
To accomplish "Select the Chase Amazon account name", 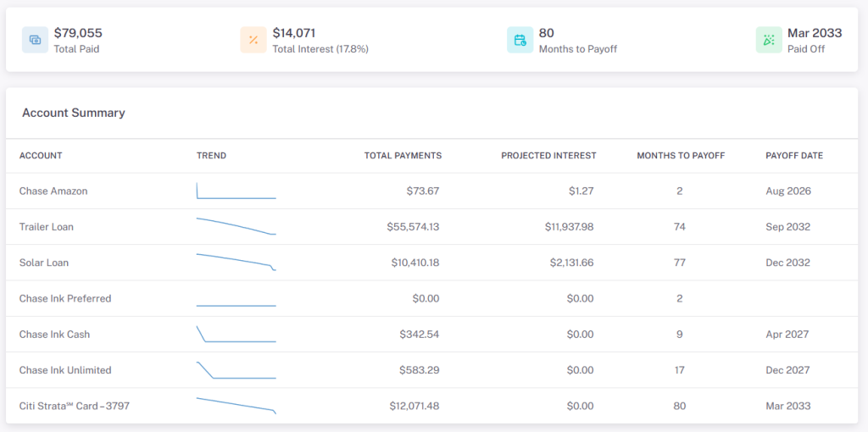I will (x=53, y=191).
